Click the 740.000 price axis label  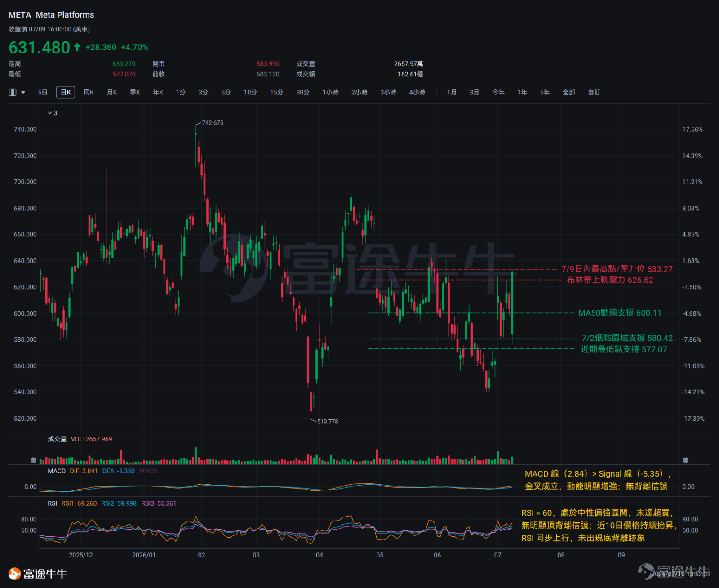25,129
